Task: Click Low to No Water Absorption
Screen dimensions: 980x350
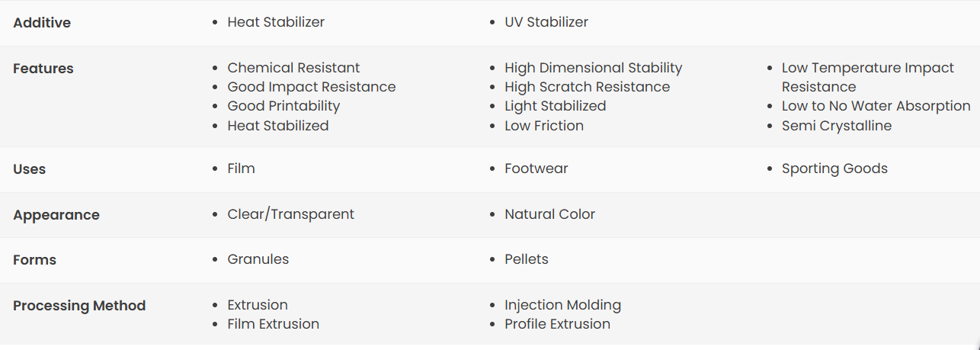Action: 876,106
